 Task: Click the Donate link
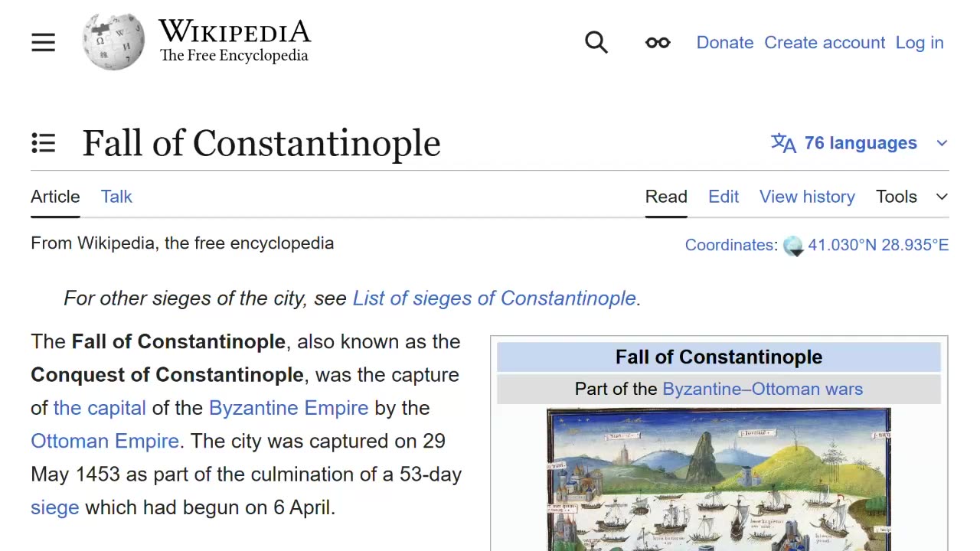(725, 43)
